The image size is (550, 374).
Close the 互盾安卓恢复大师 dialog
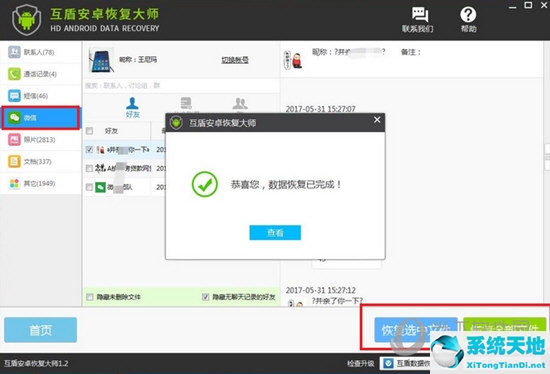click(377, 120)
